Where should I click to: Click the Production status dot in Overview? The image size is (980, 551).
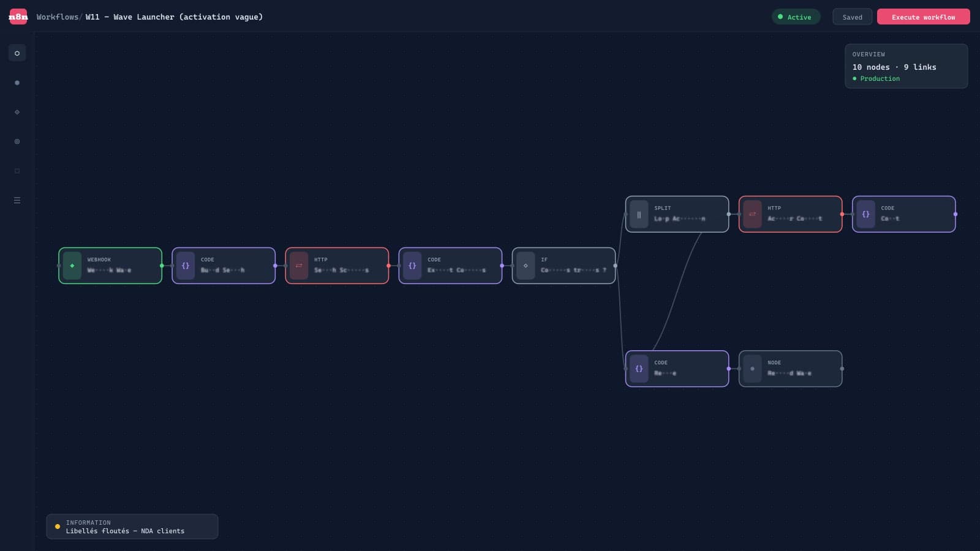pos(854,78)
